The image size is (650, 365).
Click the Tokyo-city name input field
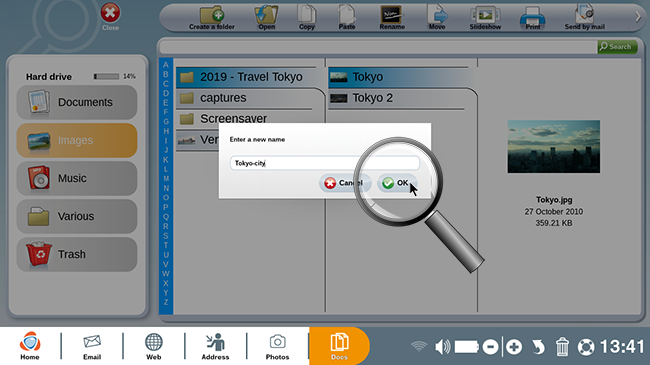click(x=325, y=163)
